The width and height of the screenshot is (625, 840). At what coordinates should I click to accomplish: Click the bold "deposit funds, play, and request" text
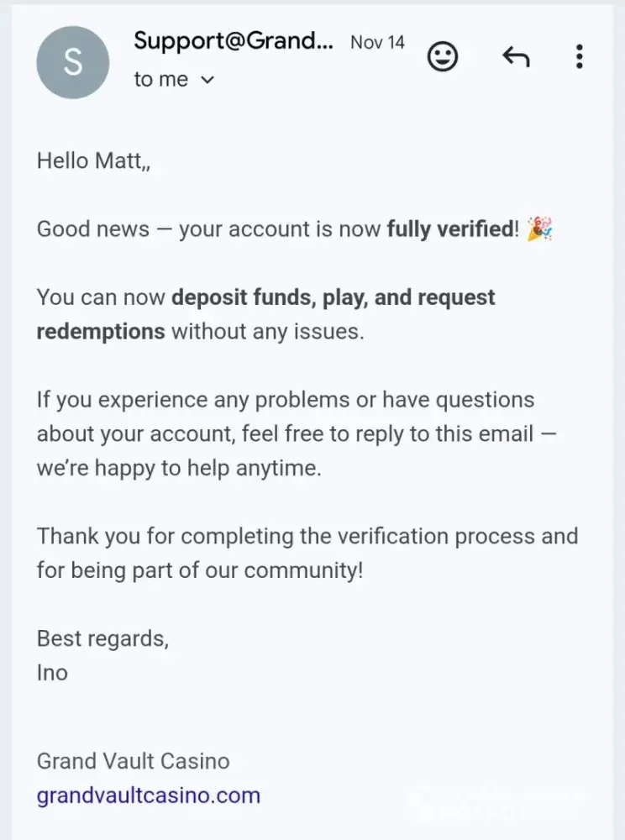tap(334, 297)
